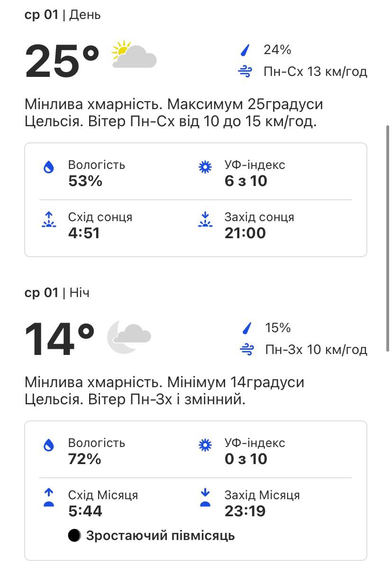Click the night humidity droplet icon
The height and width of the screenshot is (568, 392).
point(49,445)
